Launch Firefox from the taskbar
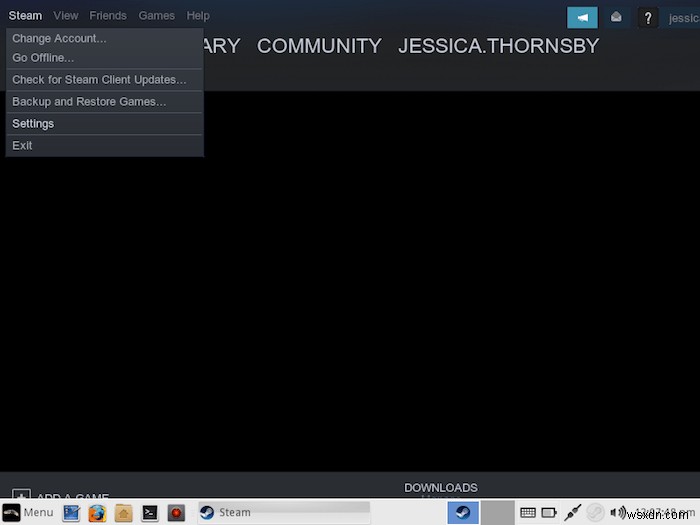 [x=97, y=513]
